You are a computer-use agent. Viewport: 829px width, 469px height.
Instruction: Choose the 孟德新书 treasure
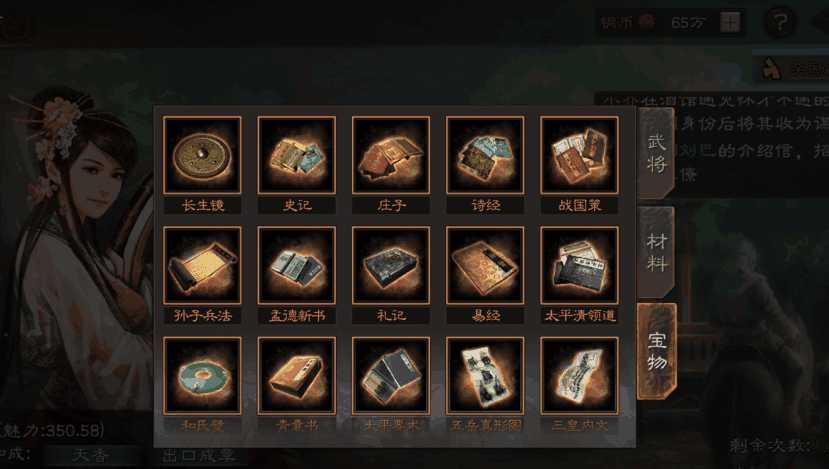[x=297, y=265]
